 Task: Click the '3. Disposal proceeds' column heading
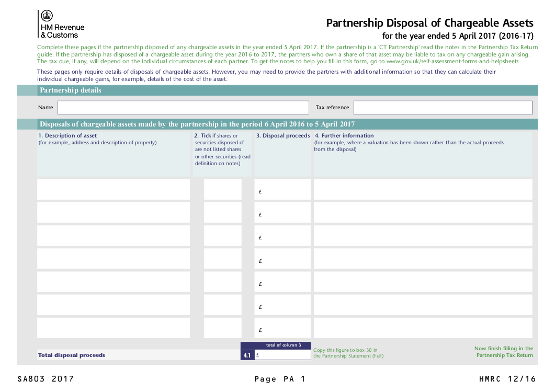283,135
